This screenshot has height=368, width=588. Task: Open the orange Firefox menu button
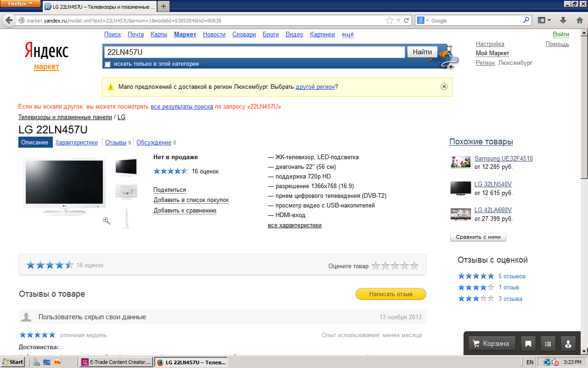tap(21, 4)
